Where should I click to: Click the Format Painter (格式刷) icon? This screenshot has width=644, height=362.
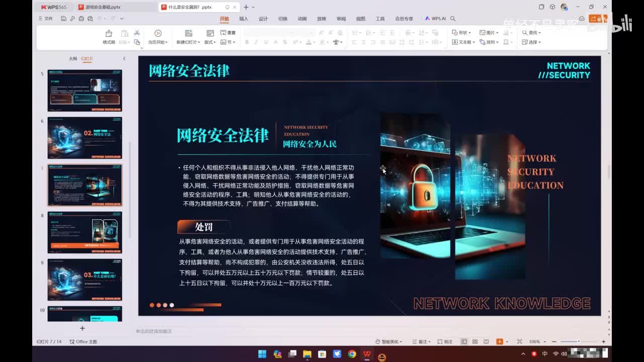(x=109, y=33)
